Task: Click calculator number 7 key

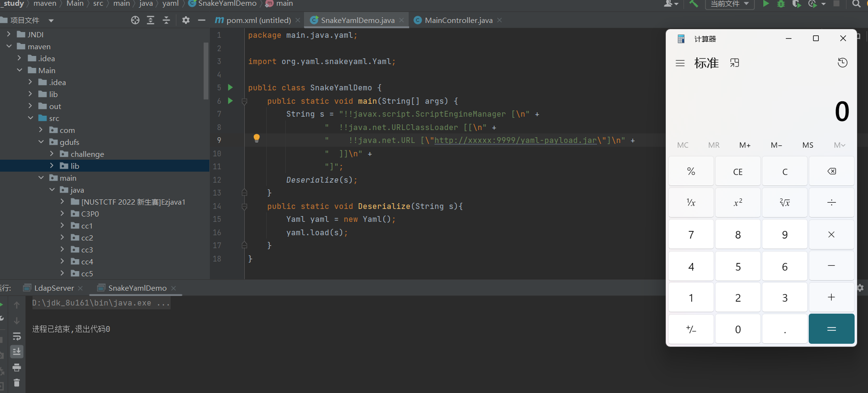Action: (691, 234)
